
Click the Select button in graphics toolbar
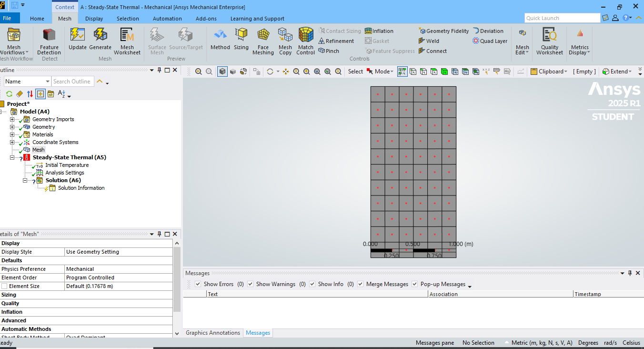355,72
